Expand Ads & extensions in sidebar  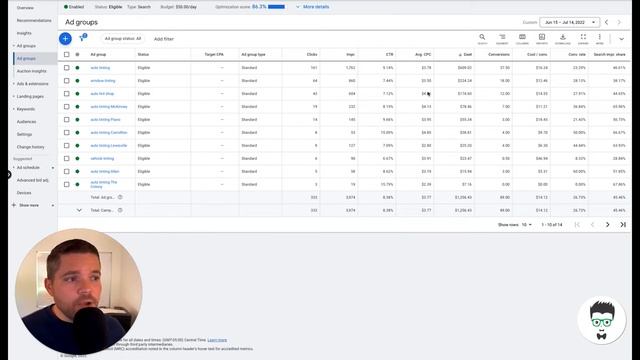[13, 84]
